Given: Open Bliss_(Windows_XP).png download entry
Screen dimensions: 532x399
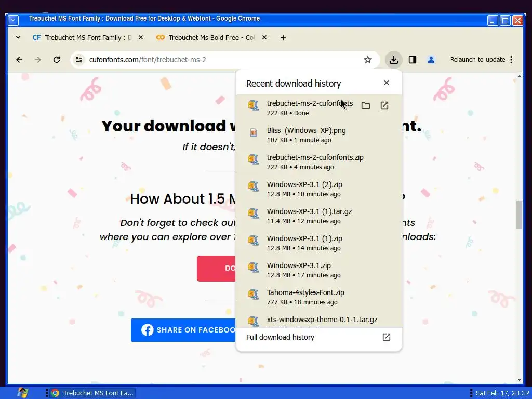Looking at the screenshot, I should (x=319, y=135).
